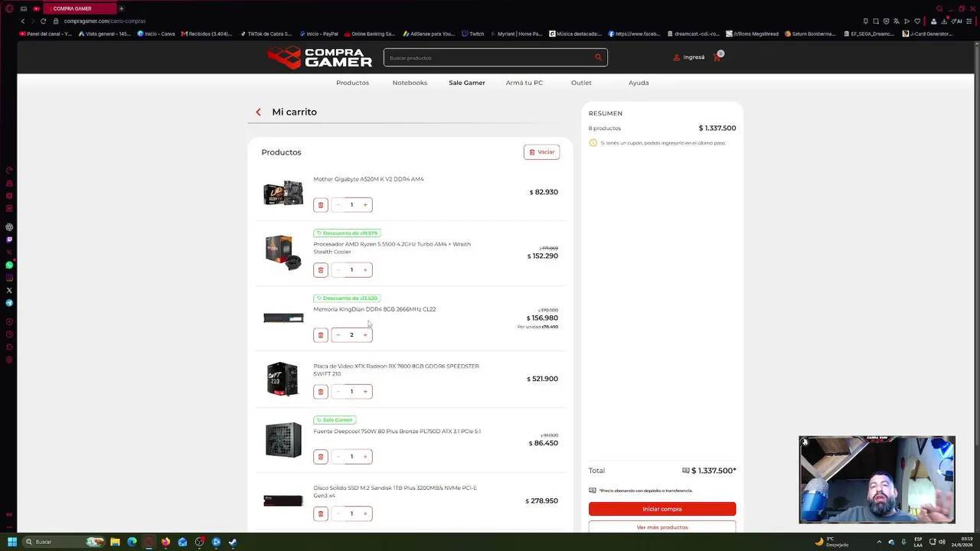Click the Iniciar compra button
The height and width of the screenshot is (551, 980).
click(662, 509)
